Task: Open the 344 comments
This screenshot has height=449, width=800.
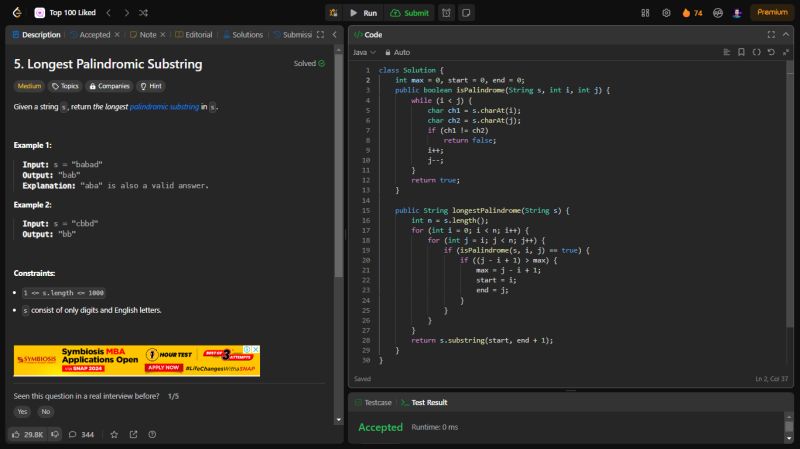Action: click(x=82, y=435)
